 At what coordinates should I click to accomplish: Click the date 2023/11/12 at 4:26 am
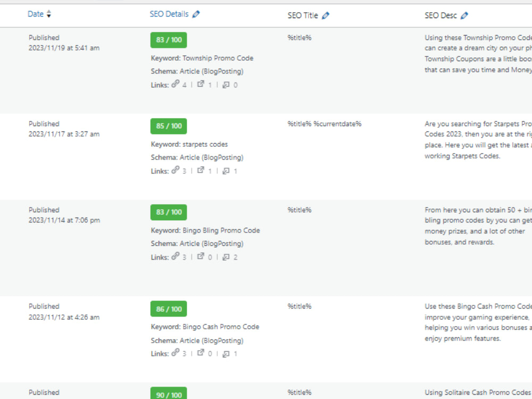click(64, 317)
